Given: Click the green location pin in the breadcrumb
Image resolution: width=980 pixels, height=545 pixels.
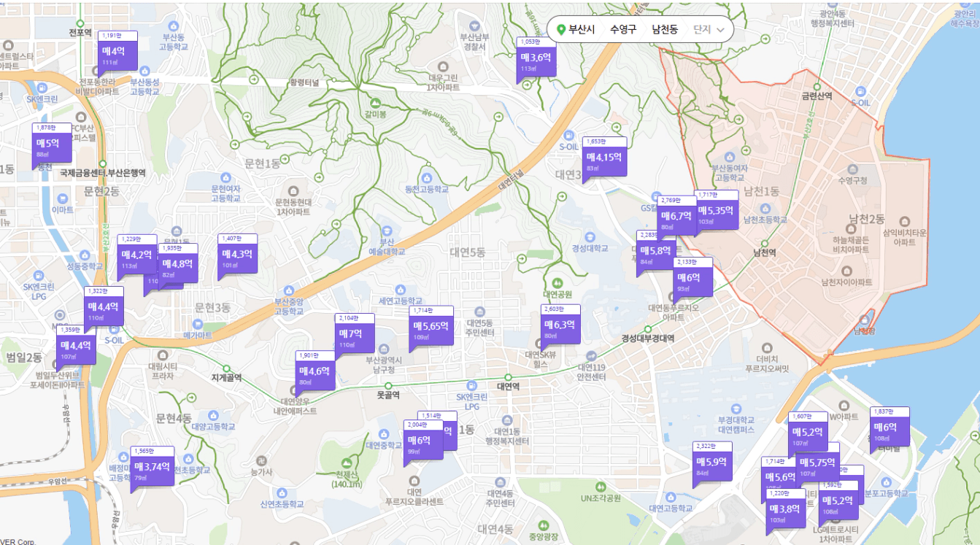Looking at the screenshot, I should pyautogui.click(x=561, y=30).
